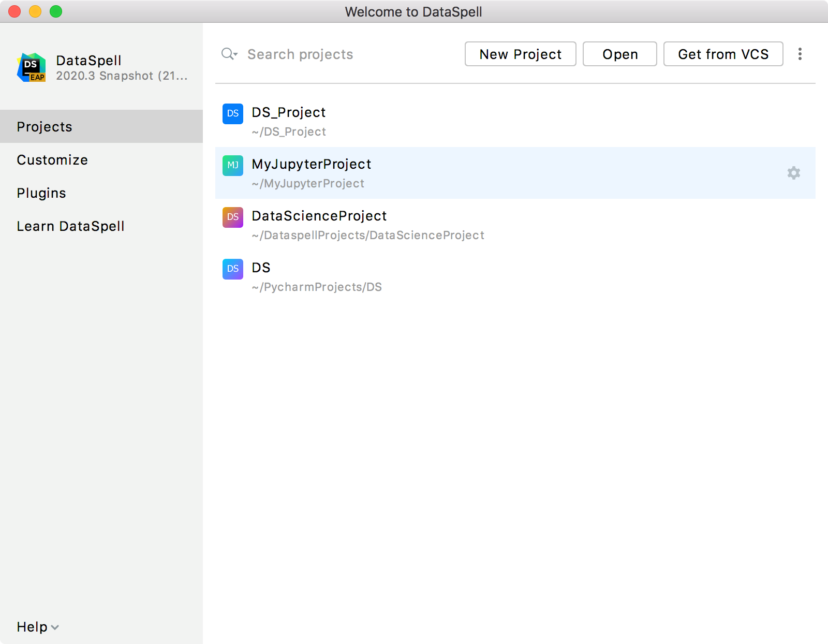
Task: Click the search magnifier icon
Action: pyautogui.click(x=229, y=54)
